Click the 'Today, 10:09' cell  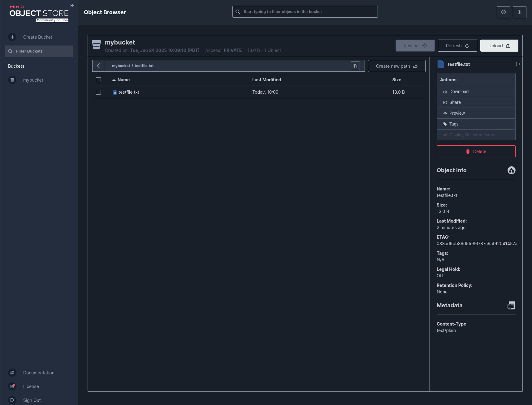(265, 92)
